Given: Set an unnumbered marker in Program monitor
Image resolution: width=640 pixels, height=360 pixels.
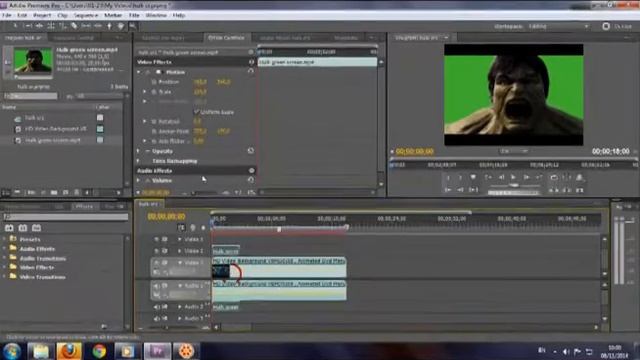Looking at the screenshot, I should point(473,177).
